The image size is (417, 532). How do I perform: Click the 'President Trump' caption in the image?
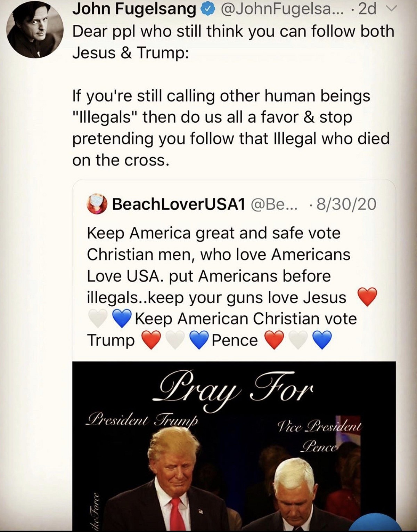coord(142,419)
